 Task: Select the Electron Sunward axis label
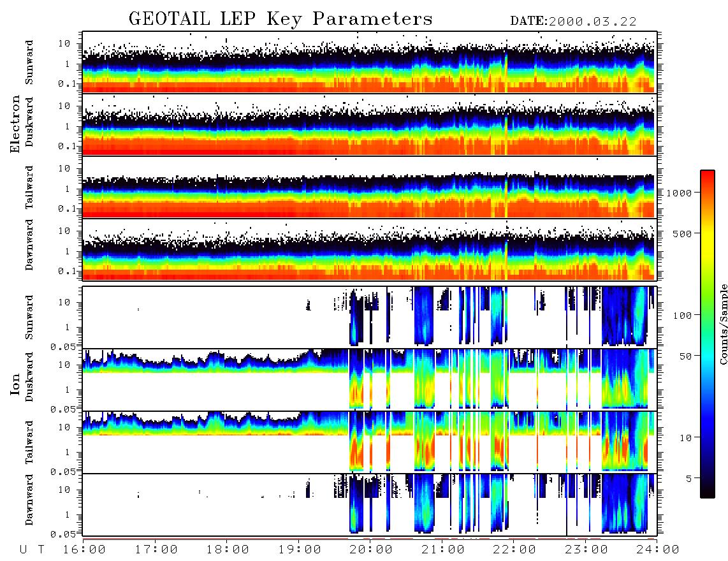coord(29,62)
